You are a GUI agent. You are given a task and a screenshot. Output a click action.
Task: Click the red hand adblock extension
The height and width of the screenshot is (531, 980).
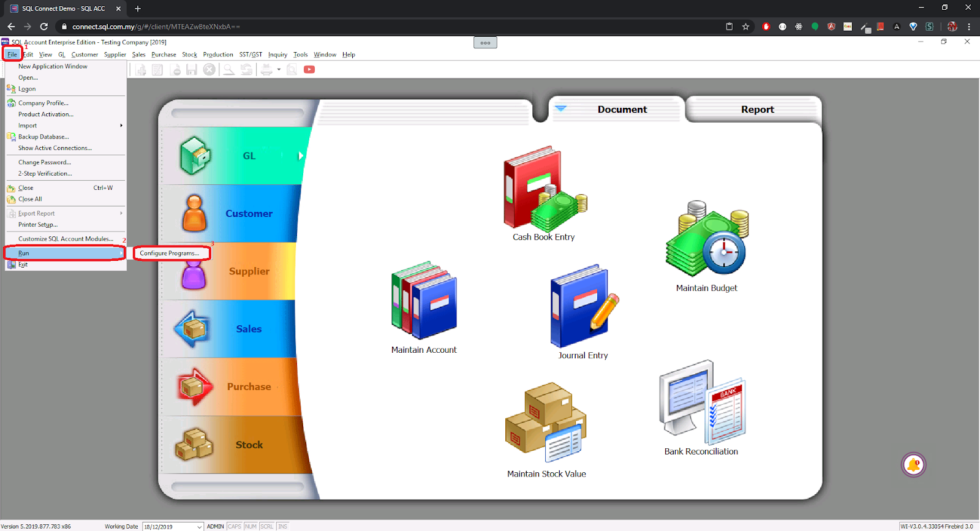click(766, 26)
